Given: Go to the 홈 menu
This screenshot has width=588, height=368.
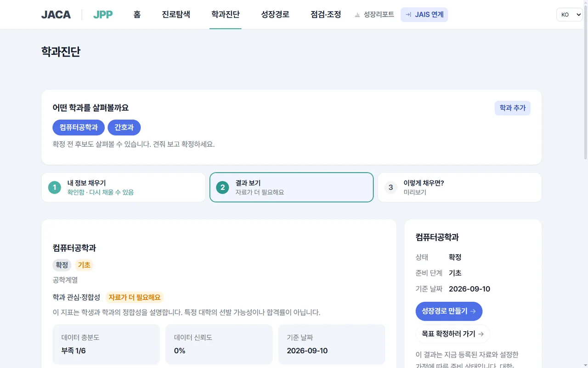Looking at the screenshot, I should (137, 15).
